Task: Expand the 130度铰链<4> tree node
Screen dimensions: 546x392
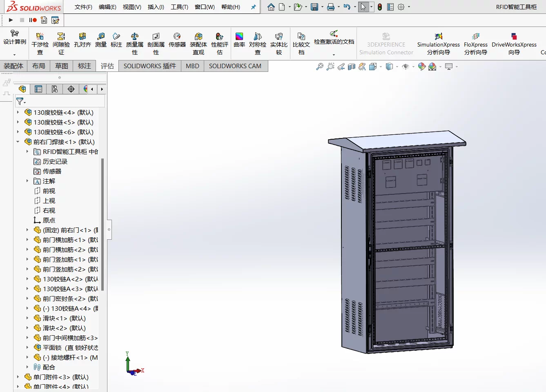Action: tap(18, 112)
